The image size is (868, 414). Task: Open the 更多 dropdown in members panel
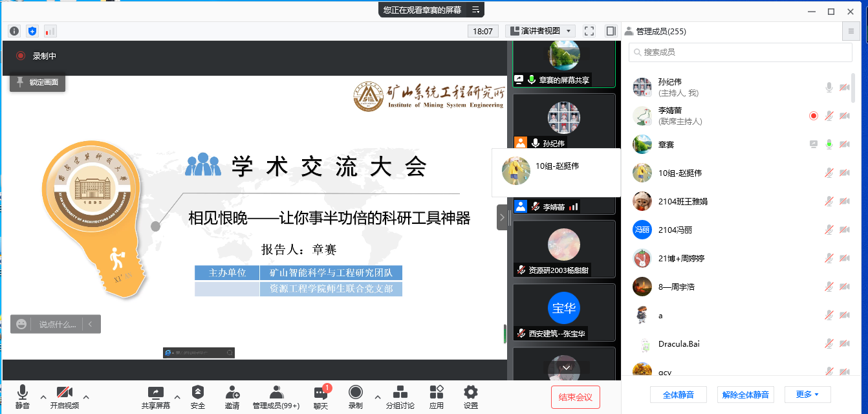click(807, 394)
